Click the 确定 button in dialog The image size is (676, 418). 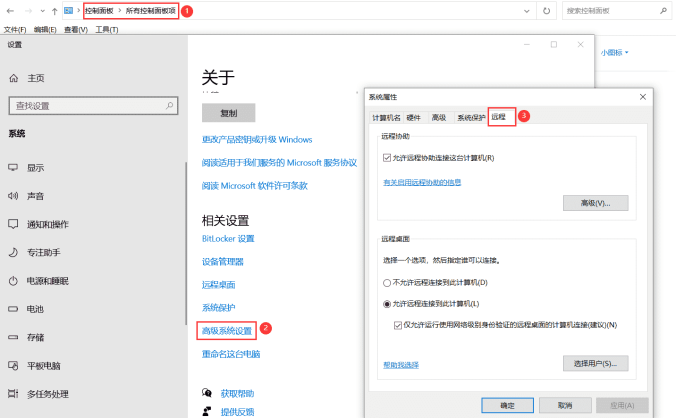pyautogui.click(x=507, y=405)
